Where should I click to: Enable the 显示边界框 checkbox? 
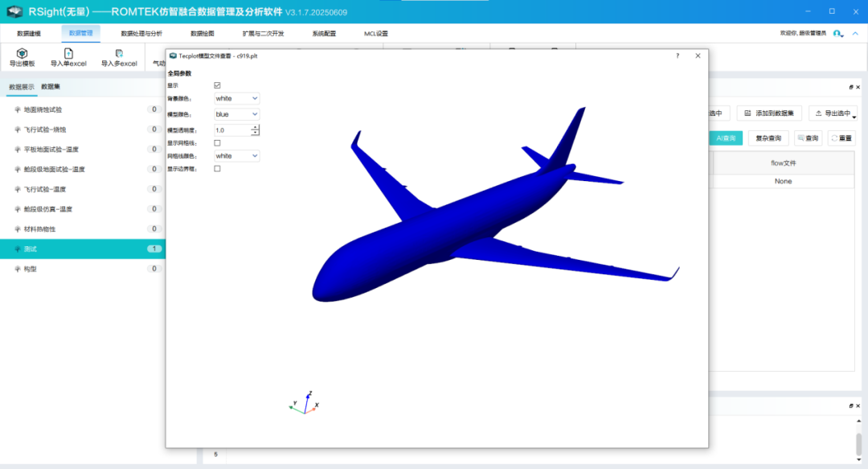pyautogui.click(x=218, y=169)
